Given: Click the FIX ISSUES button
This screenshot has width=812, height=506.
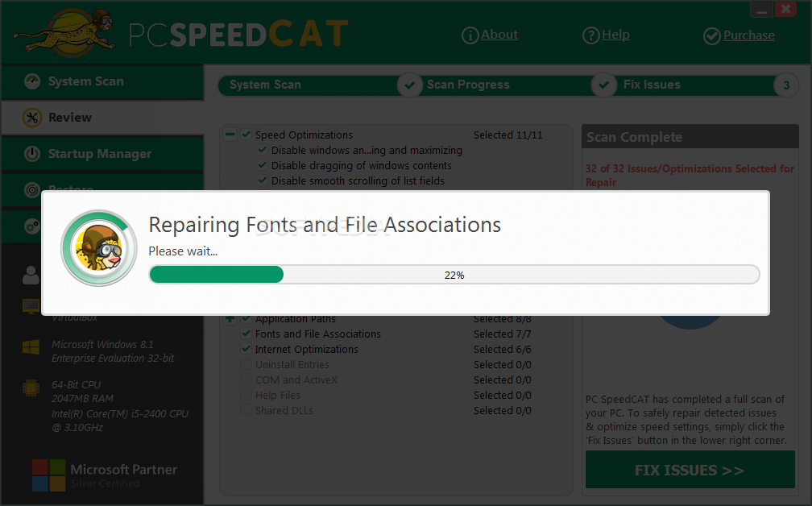Looking at the screenshot, I should (690, 470).
